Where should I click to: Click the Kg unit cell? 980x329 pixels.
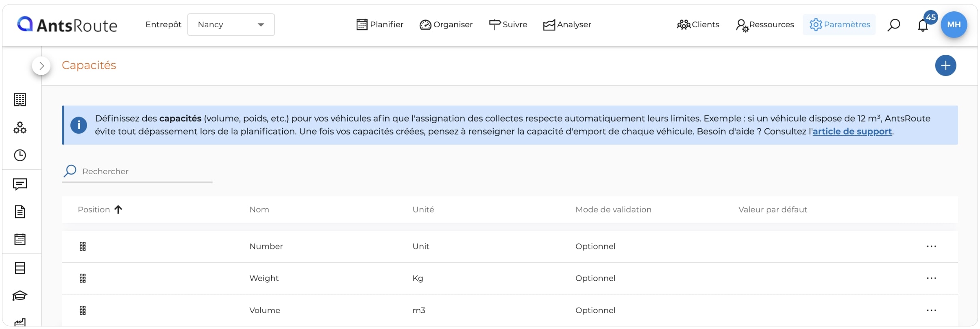tap(418, 278)
